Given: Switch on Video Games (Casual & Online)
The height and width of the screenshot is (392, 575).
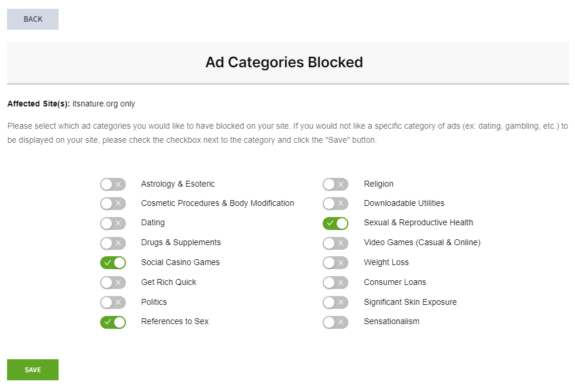Looking at the screenshot, I should click(335, 243).
